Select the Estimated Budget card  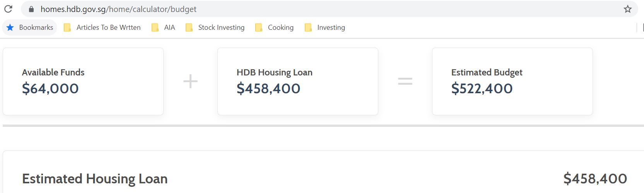pyautogui.click(x=512, y=81)
